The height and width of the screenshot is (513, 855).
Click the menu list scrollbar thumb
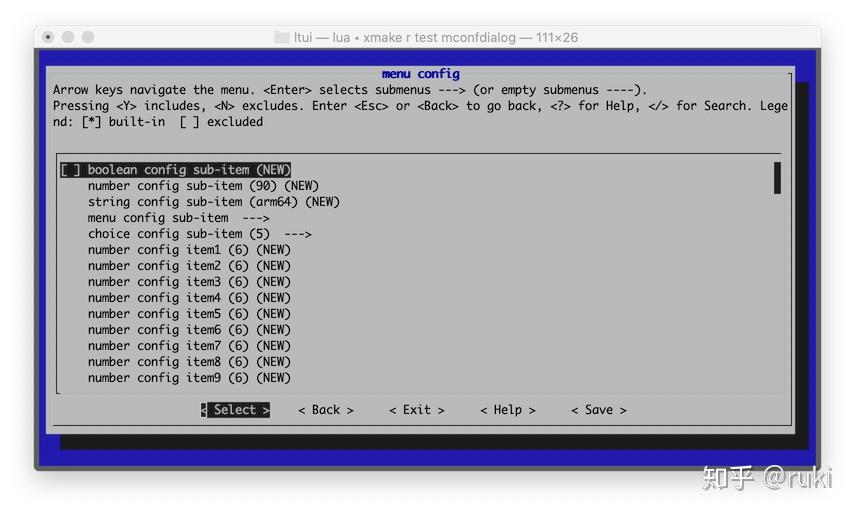[x=777, y=178]
